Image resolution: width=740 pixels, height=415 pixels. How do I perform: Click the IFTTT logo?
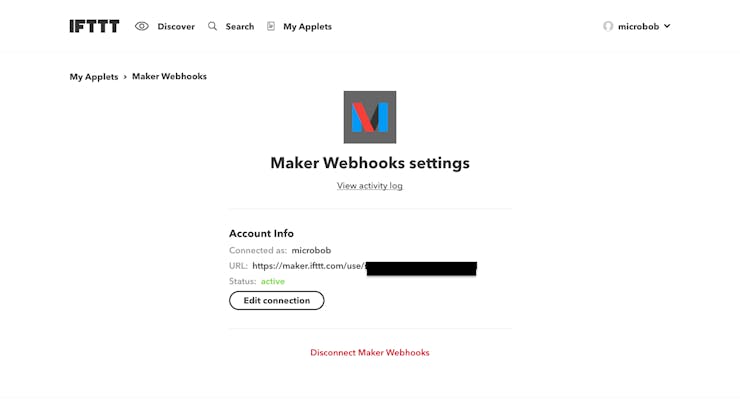click(94, 26)
